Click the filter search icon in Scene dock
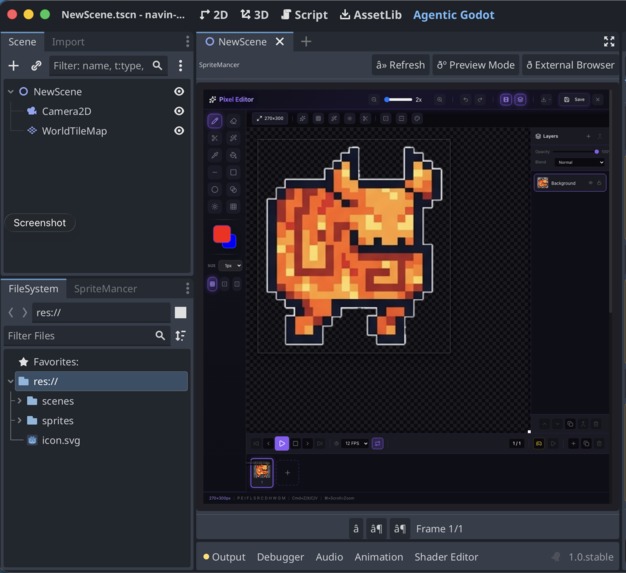 pos(158,65)
